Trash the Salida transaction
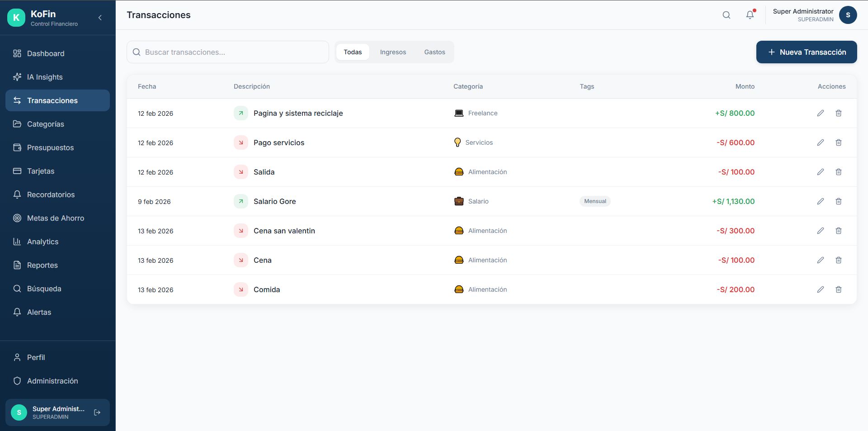This screenshot has width=868, height=431. pyautogui.click(x=838, y=172)
